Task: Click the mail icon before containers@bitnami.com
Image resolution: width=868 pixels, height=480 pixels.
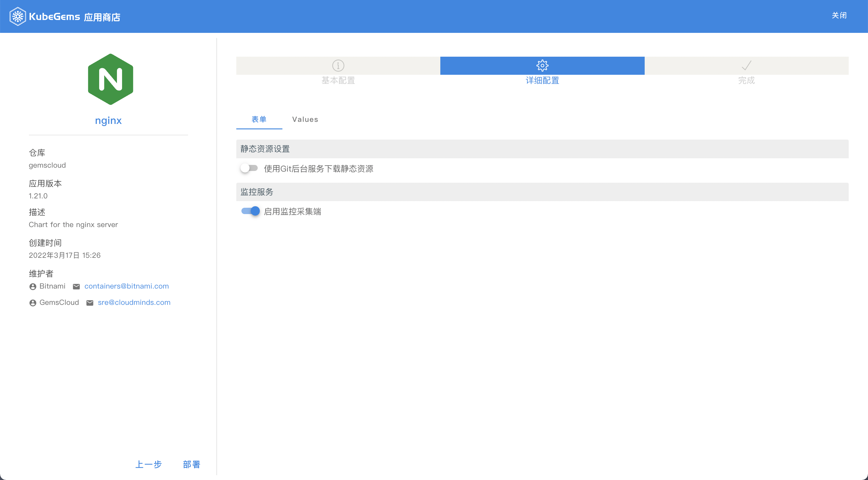Action: pos(77,286)
